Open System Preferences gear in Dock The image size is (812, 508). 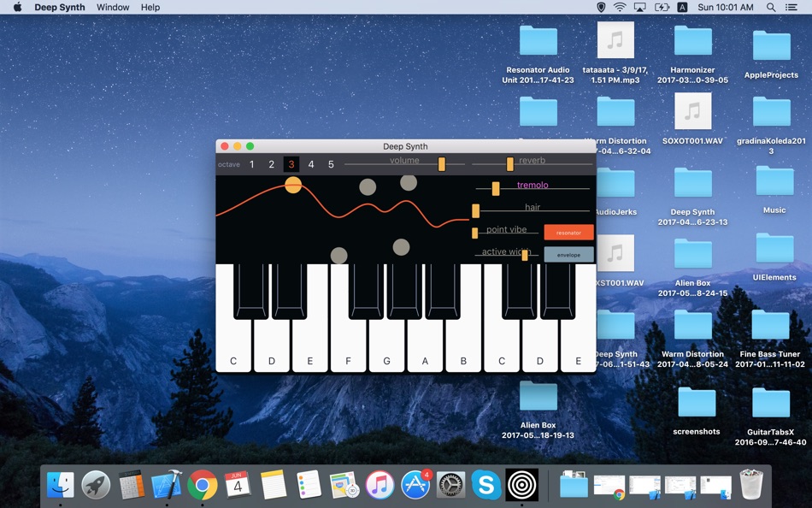(451, 485)
